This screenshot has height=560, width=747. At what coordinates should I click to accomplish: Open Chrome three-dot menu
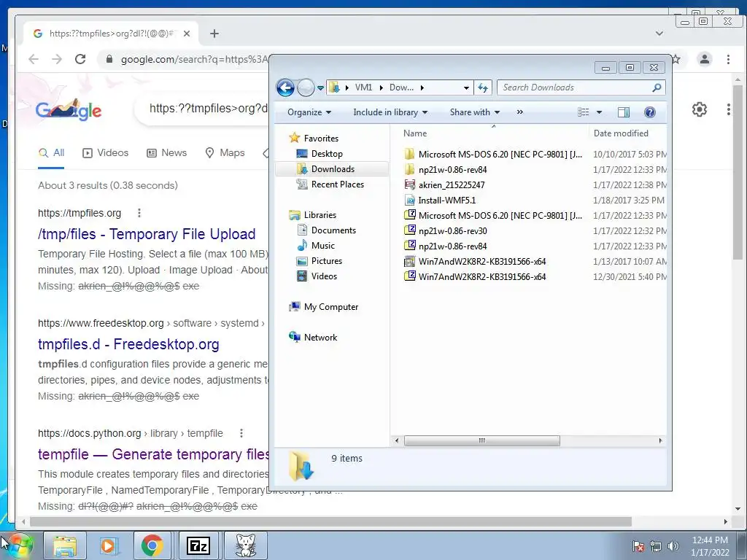point(728,59)
